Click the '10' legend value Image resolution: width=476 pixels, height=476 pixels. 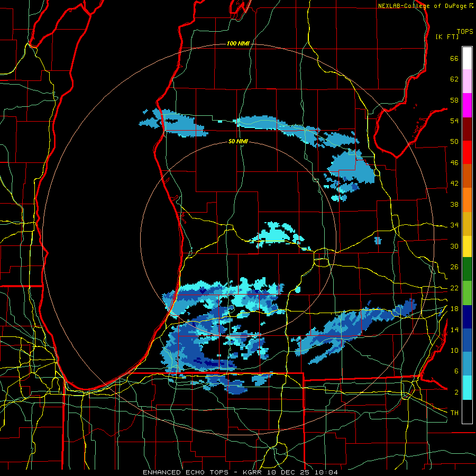(454, 350)
